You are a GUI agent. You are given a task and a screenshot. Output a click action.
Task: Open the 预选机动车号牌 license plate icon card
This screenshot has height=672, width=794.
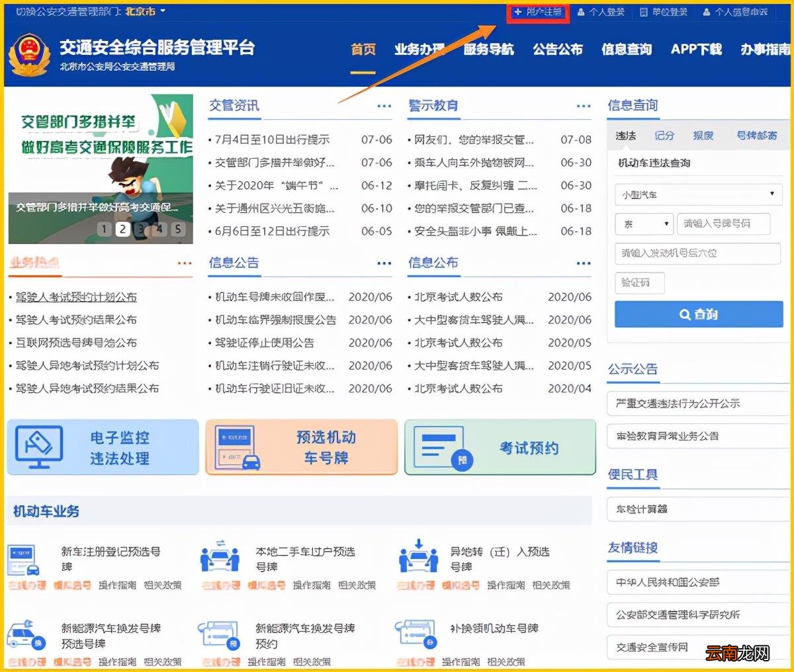[x=238, y=447]
